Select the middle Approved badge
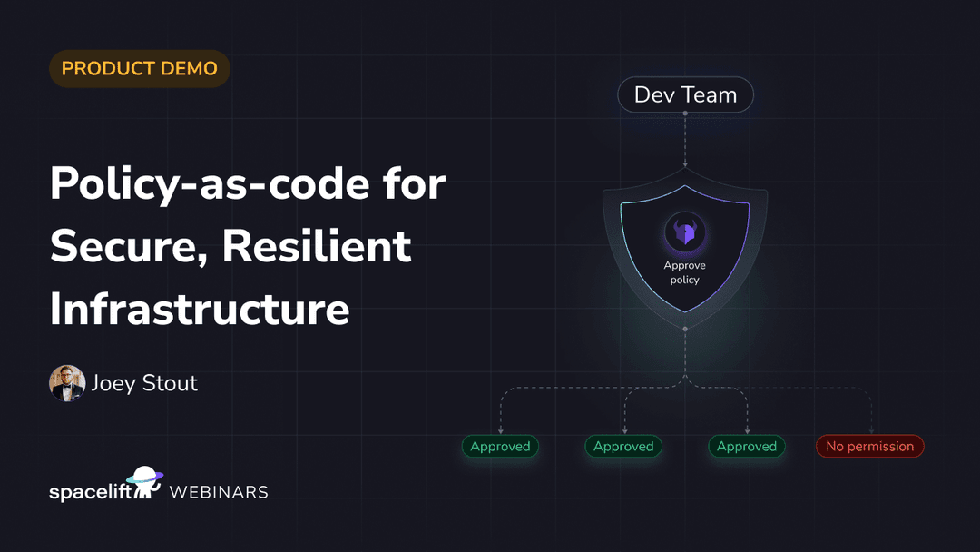 pyautogui.click(x=623, y=447)
